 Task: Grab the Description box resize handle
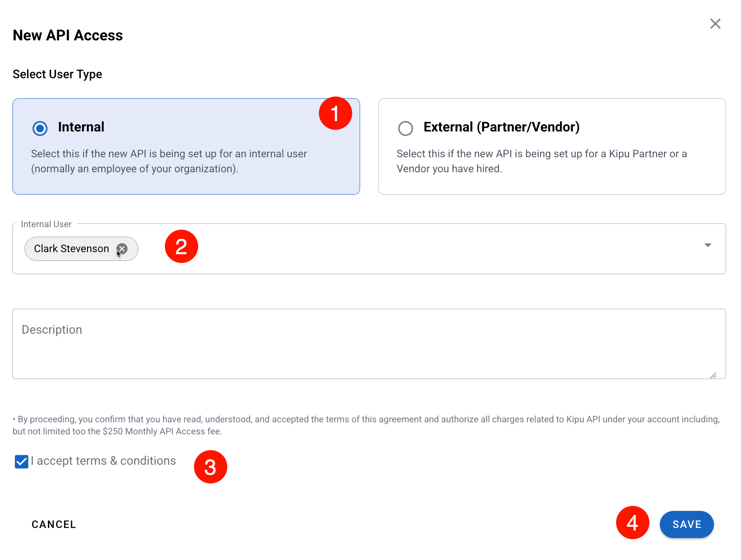713,375
